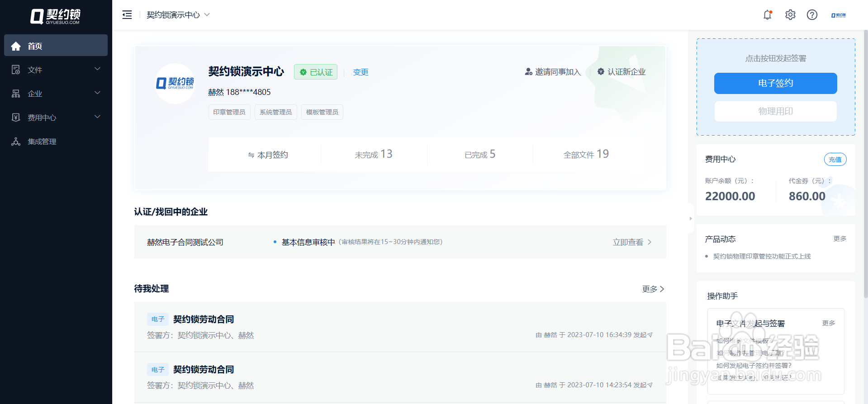Click the company logo avatar on the profile card
Image resolution: width=868 pixels, height=404 pixels.
(175, 84)
